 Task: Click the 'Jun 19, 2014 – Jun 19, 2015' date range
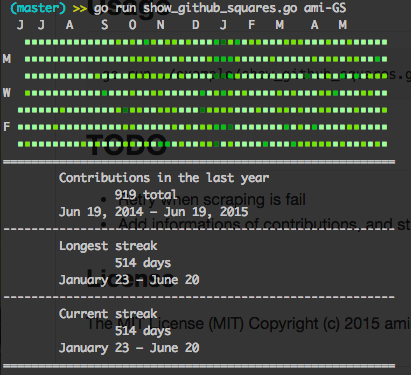tap(154, 212)
